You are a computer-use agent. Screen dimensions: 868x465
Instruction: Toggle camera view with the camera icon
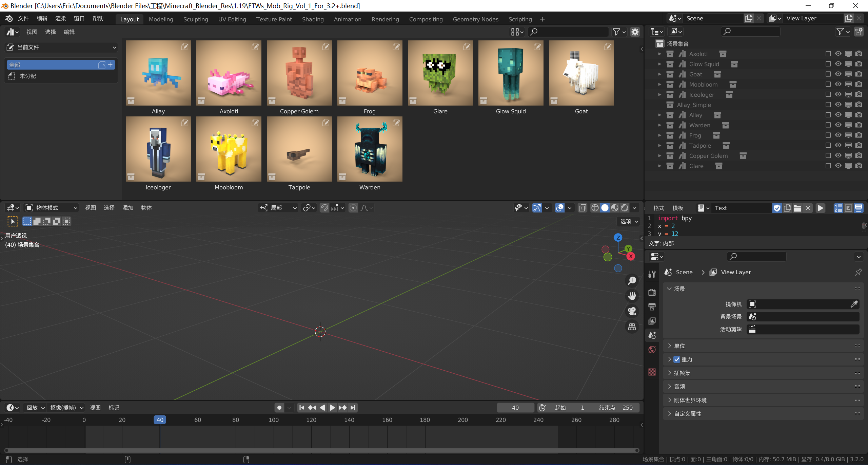632,311
